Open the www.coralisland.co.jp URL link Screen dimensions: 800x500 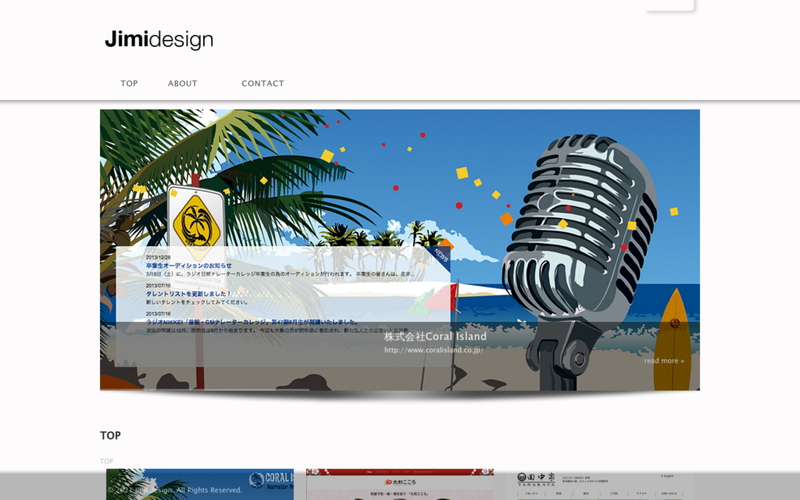(432, 351)
